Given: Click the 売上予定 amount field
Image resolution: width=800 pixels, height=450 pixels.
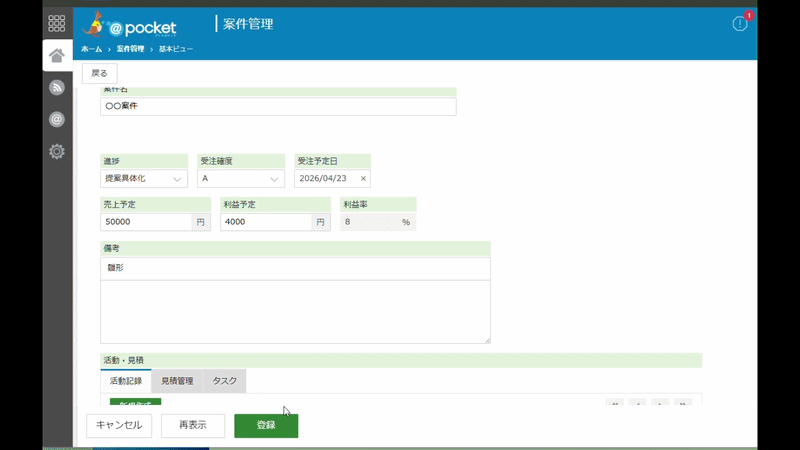Looking at the screenshot, I should pos(146,222).
